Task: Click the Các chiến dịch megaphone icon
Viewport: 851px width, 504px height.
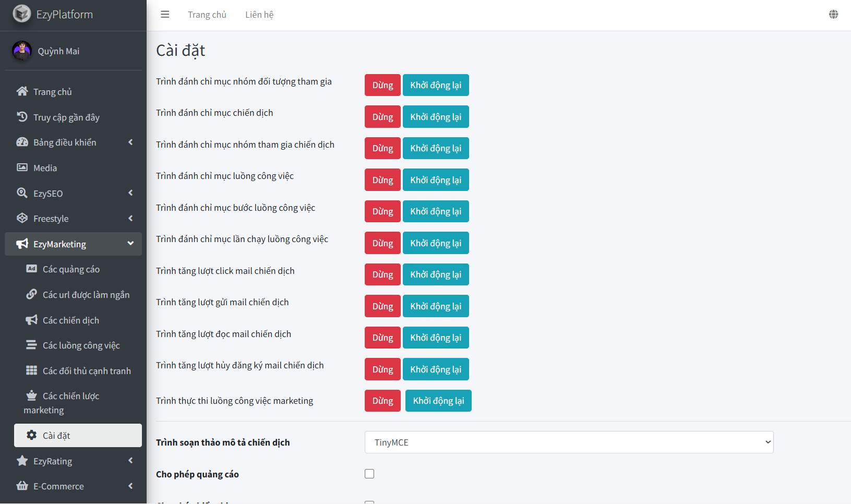Action: (x=31, y=320)
